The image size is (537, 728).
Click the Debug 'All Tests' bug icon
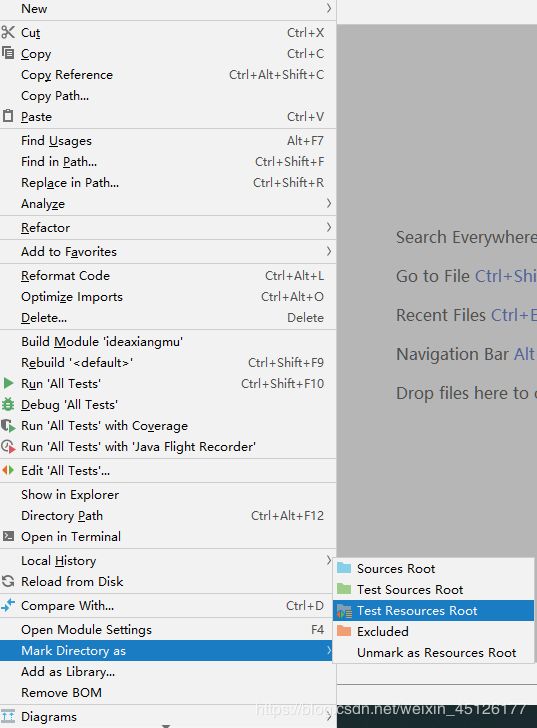pyautogui.click(x=8, y=404)
